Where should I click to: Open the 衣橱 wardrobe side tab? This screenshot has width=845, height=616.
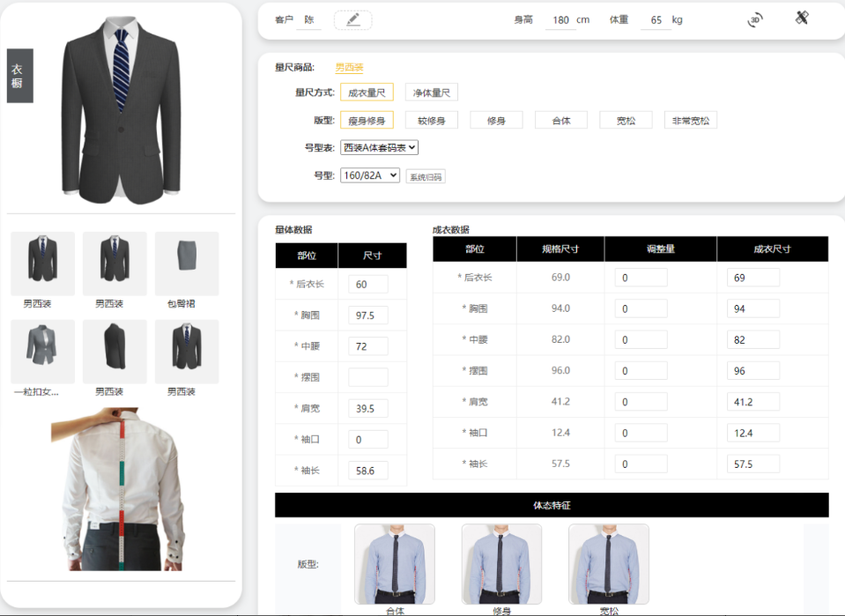point(19,76)
